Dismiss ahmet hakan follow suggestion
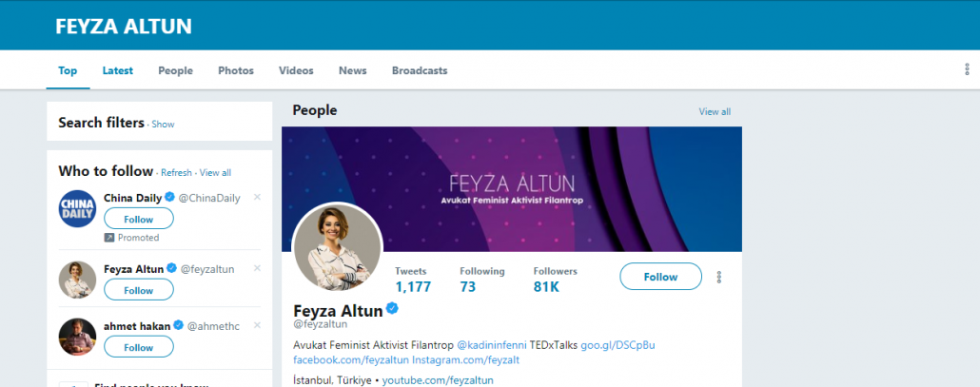 coord(257,325)
